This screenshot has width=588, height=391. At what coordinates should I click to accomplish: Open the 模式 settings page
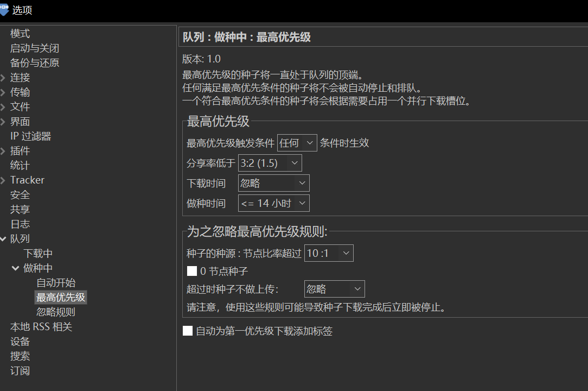point(20,34)
